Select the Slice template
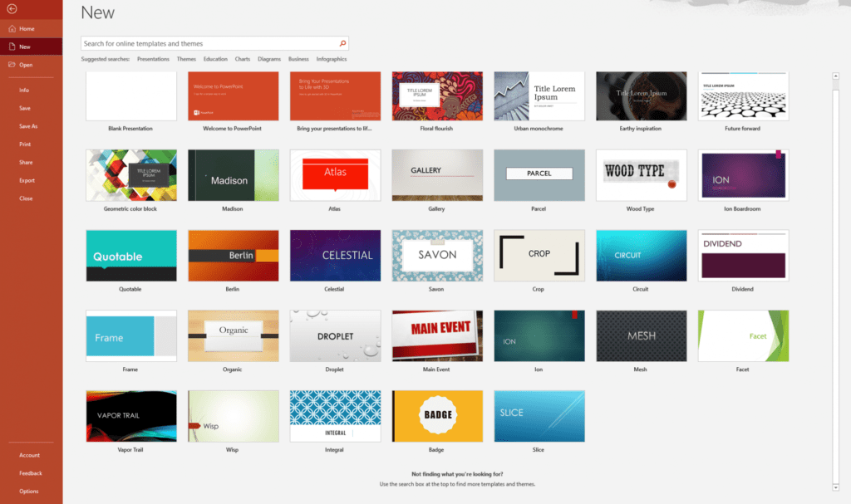 click(539, 416)
